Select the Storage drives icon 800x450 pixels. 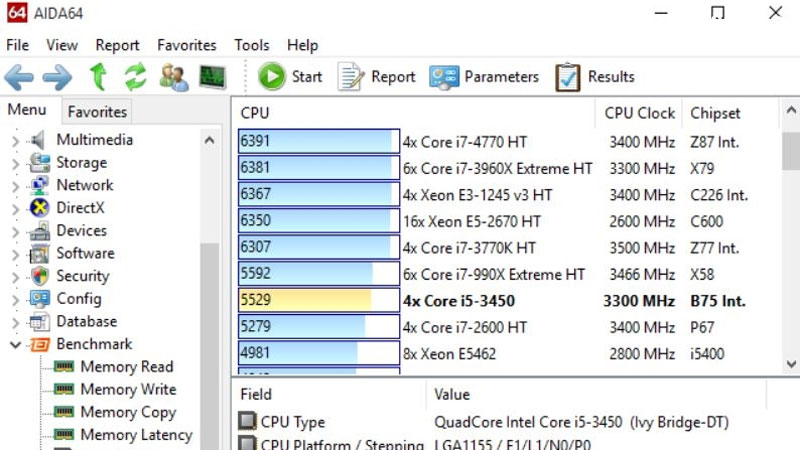click(39, 162)
